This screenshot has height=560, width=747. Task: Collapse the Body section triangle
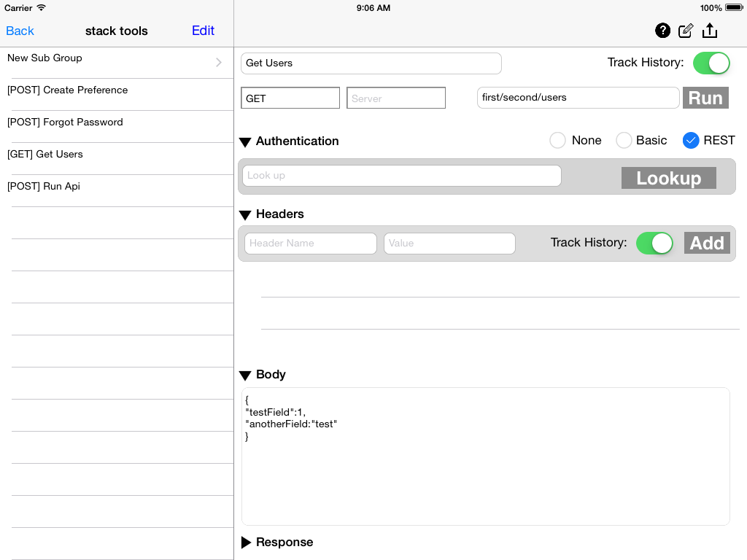245,376
